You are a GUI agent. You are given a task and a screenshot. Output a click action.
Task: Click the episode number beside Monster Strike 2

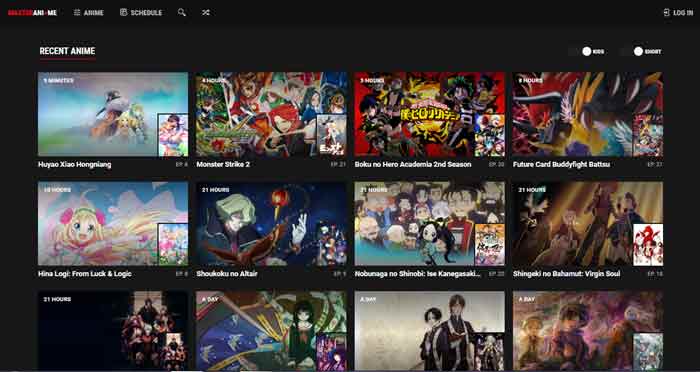[x=338, y=164]
